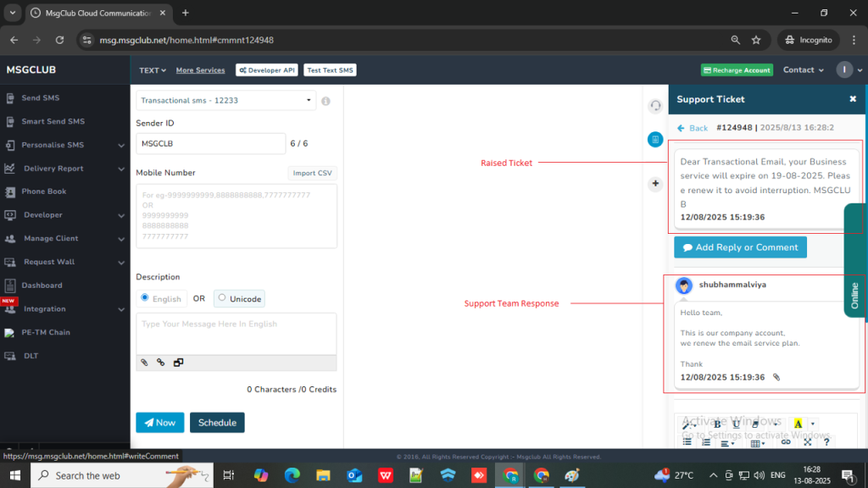Go Back to the ticket list
868x488 pixels.
click(x=693, y=128)
